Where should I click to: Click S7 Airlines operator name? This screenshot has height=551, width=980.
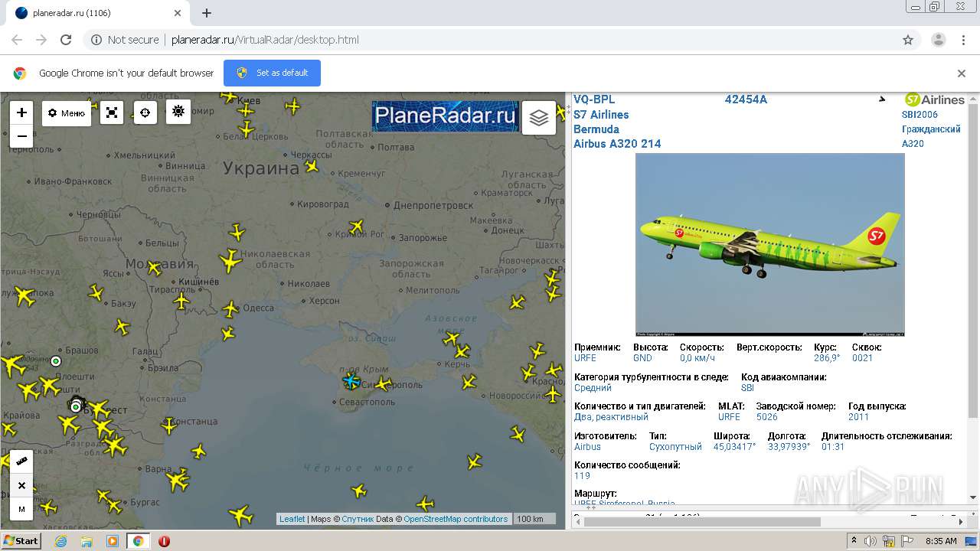pyautogui.click(x=601, y=115)
